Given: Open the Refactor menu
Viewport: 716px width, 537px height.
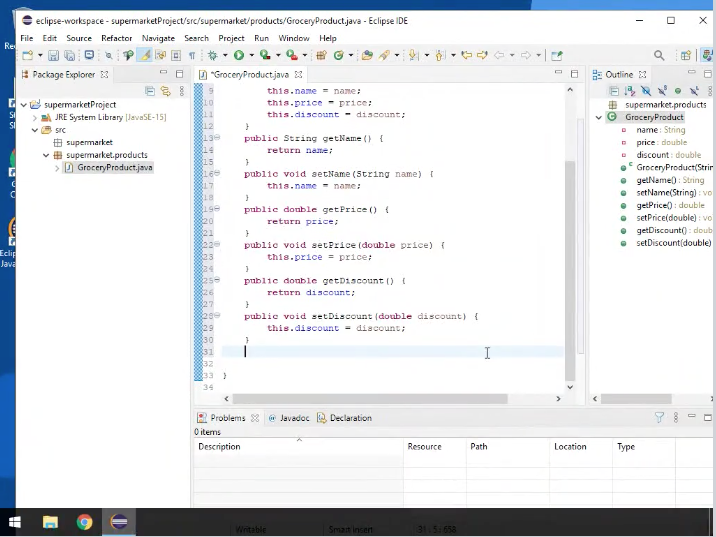Looking at the screenshot, I should click(x=116, y=38).
